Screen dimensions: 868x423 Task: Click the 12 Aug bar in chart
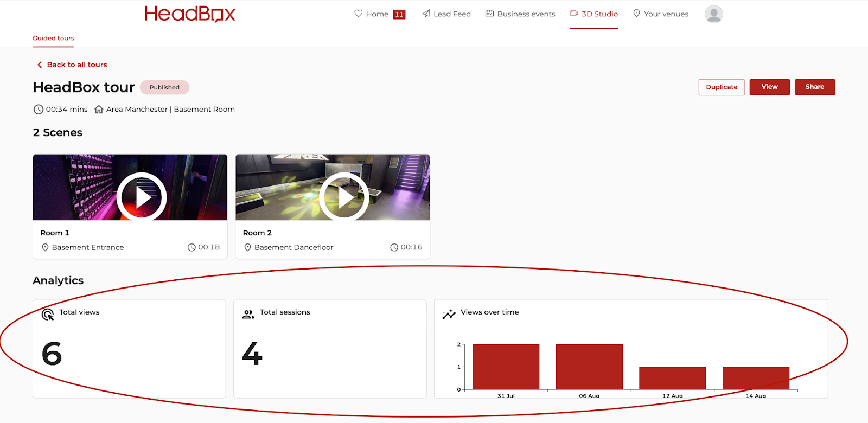(673, 378)
